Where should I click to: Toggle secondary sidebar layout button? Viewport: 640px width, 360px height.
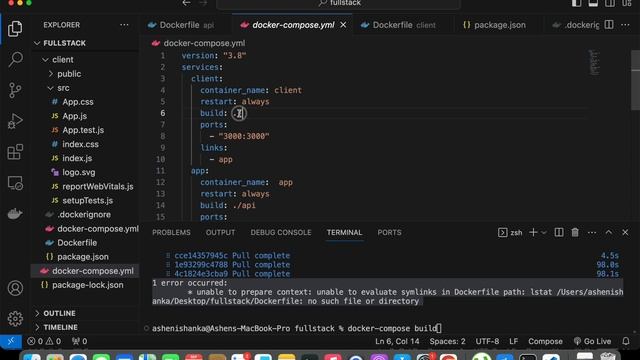click(x=610, y=3)
